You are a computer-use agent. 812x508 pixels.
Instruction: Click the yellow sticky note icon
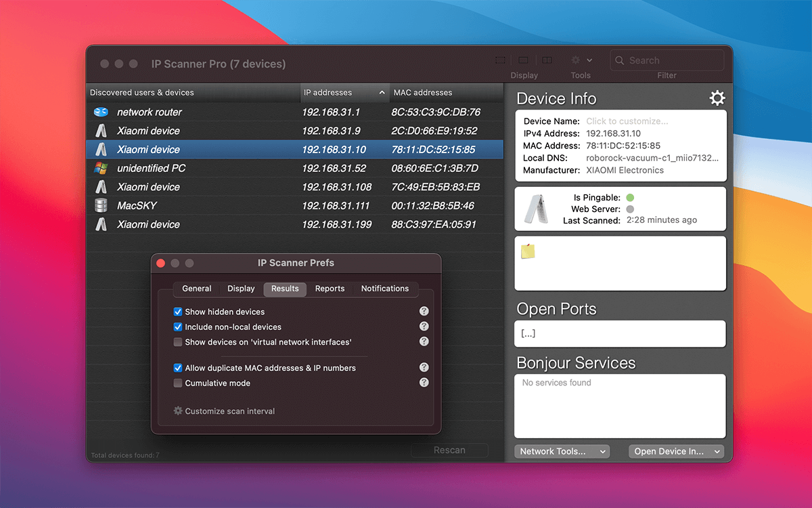click(528, 251)
